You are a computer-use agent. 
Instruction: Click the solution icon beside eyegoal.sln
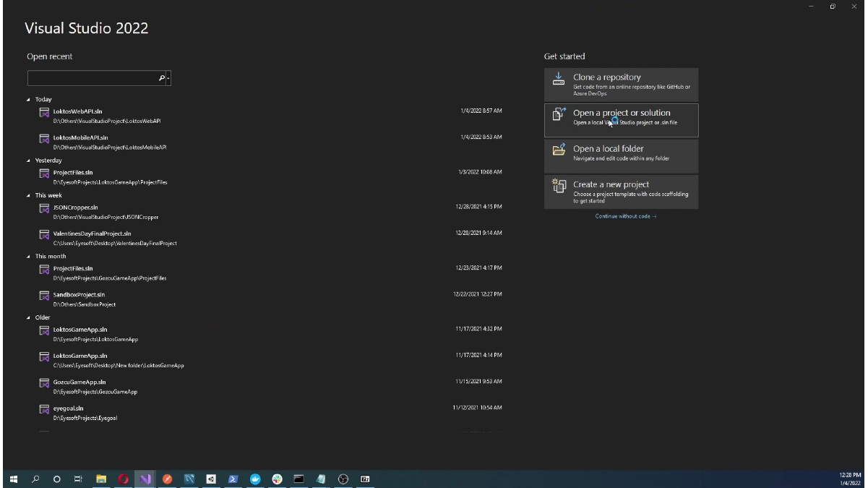click(44, 409)
